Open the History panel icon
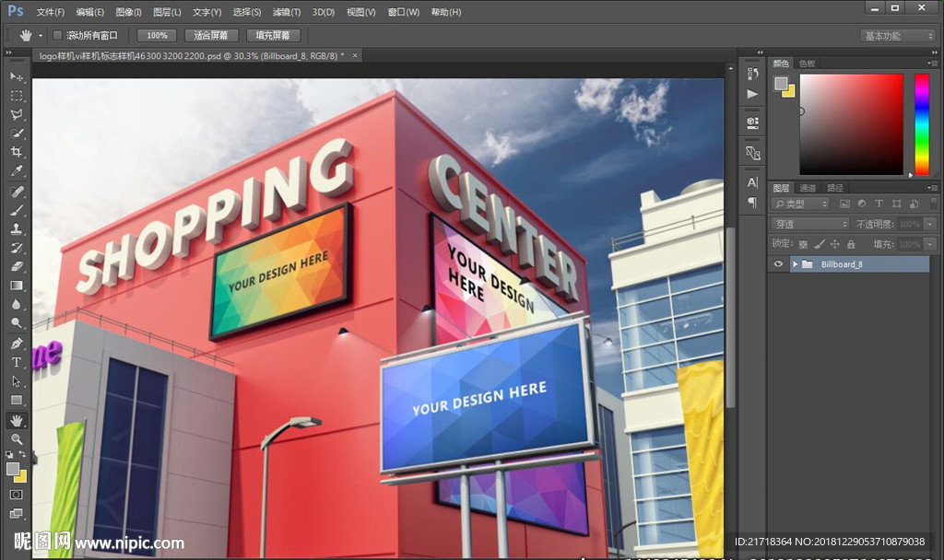The image size is (944, 560). coord(752,74)
